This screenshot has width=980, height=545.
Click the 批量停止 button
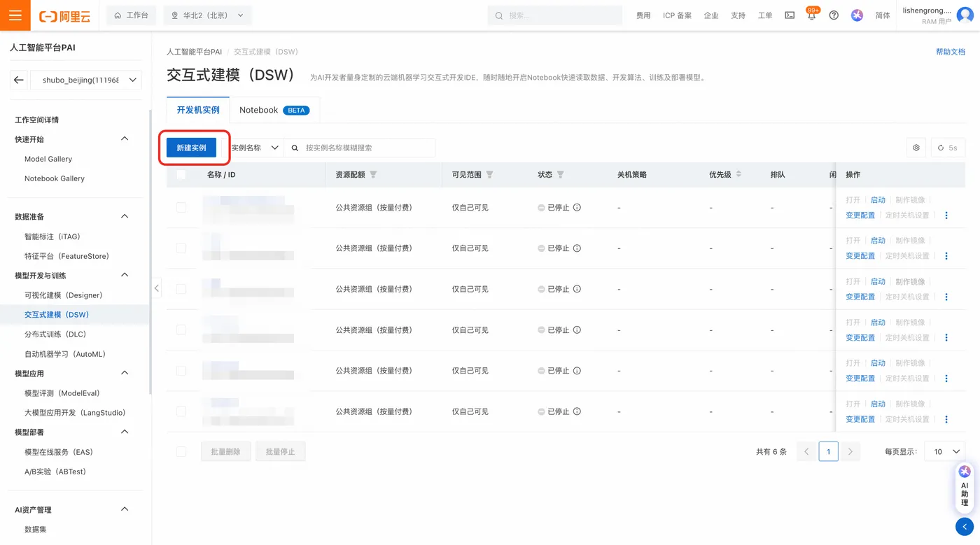[280, 452]
